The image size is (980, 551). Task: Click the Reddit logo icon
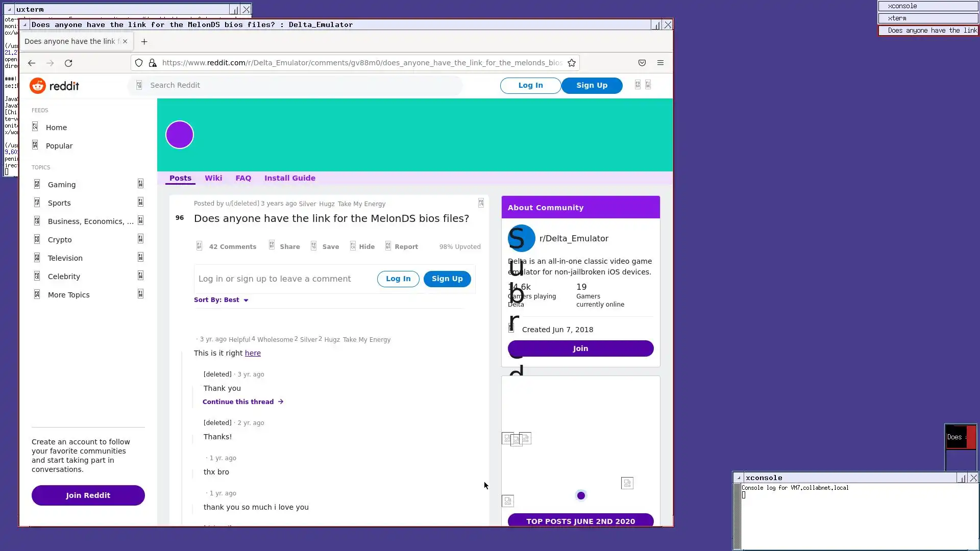[38, 86]
